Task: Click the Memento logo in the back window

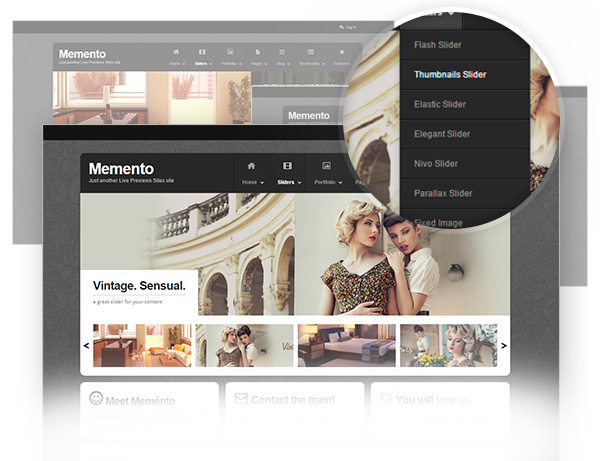Action: coord(82,54)
